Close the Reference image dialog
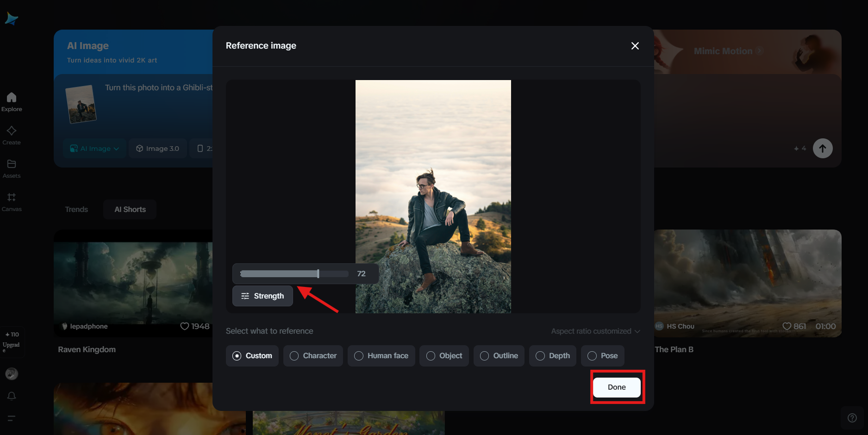 [x=635, y=45]
